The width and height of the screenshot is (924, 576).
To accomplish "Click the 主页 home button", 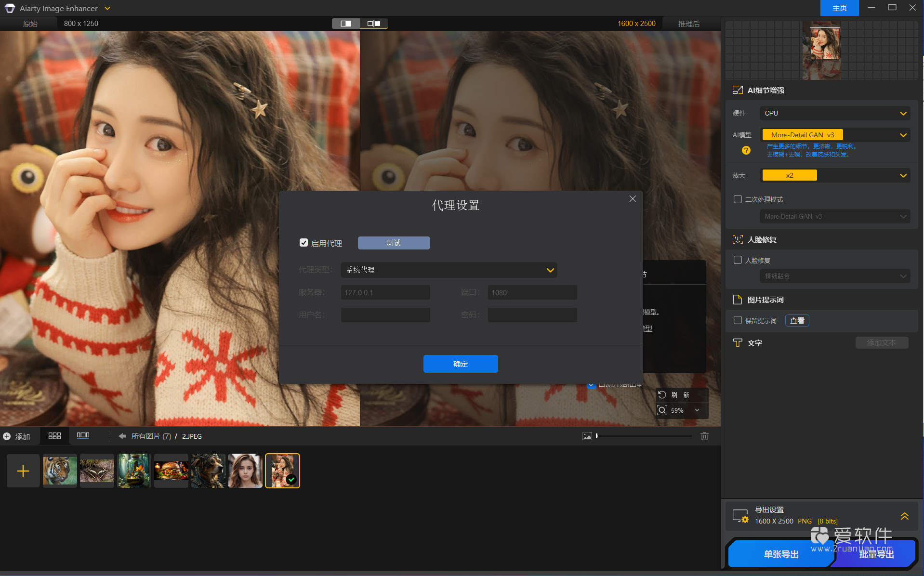I will click(x=839, y=8).
